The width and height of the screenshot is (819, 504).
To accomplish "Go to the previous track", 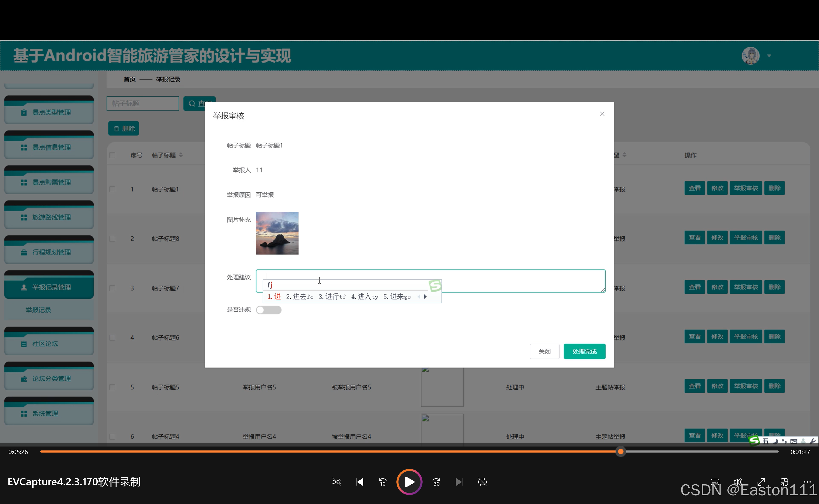I will [x=359, y=482].
